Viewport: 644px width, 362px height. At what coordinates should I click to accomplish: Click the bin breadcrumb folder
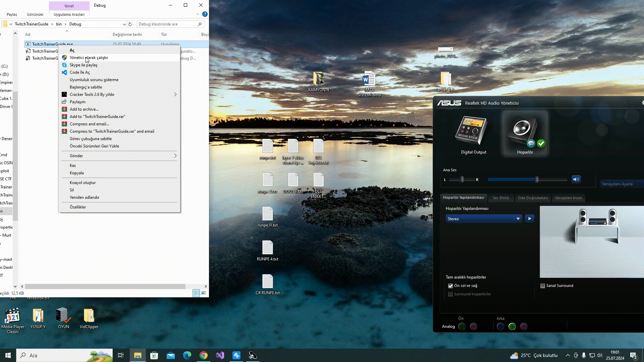pyautogui.click(x=59, y=24)
